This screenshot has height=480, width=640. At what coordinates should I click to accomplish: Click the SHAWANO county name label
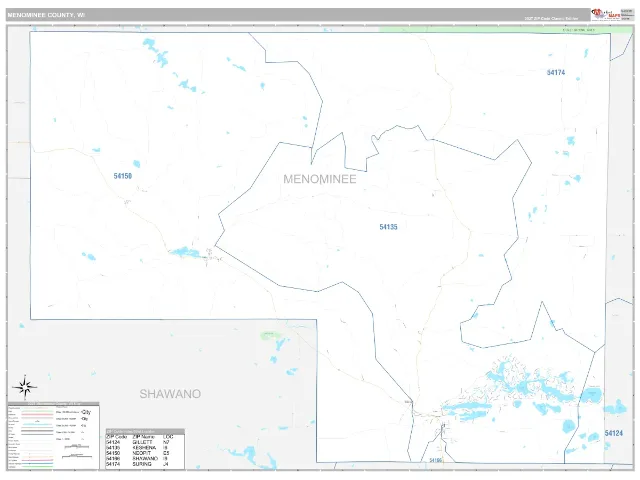170,394
